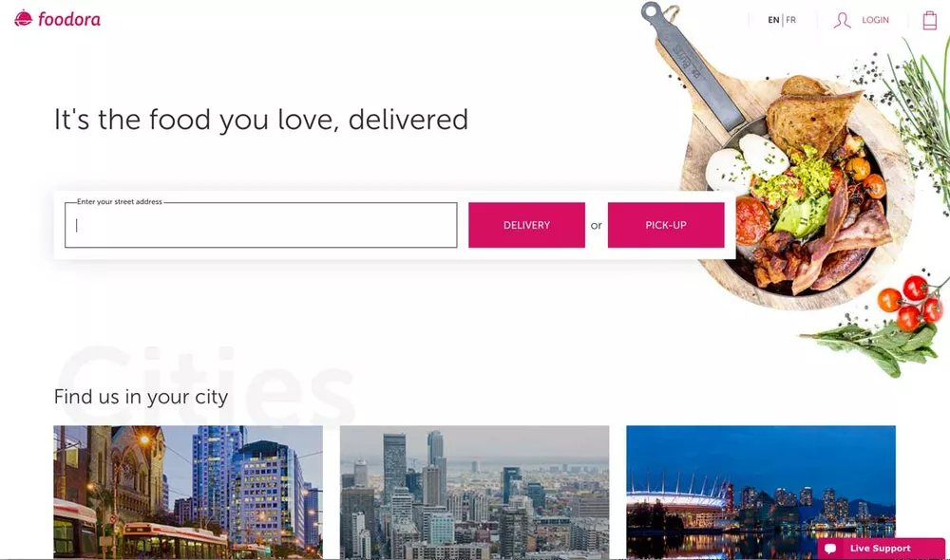950x560 pixels.
Task: Click the DELIVERY button
Action: coord(526,225)
